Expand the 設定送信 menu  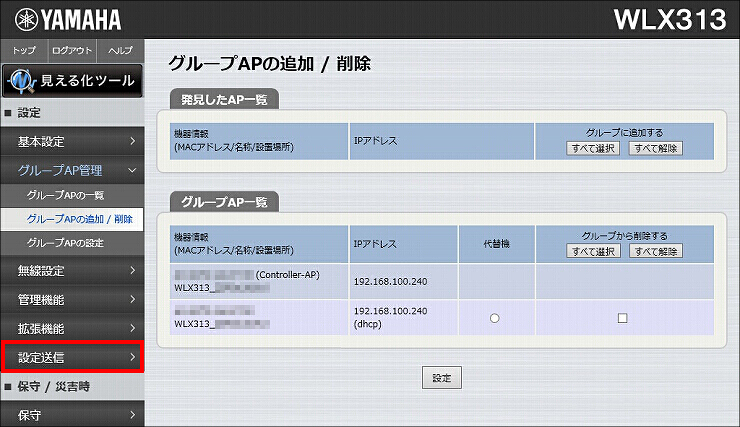tap(72, 357)
